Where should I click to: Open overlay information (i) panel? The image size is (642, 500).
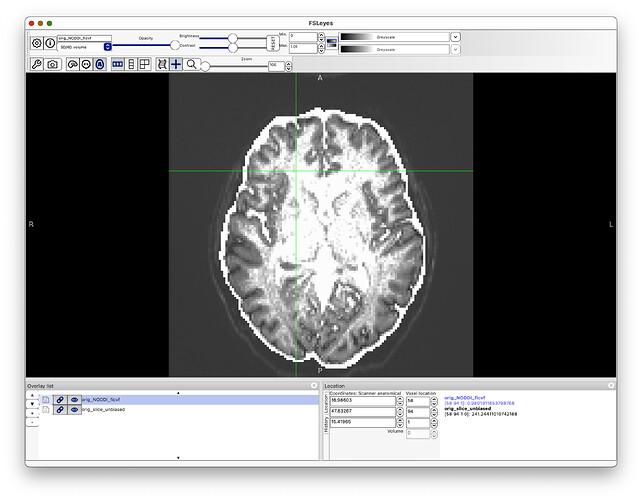50,43
